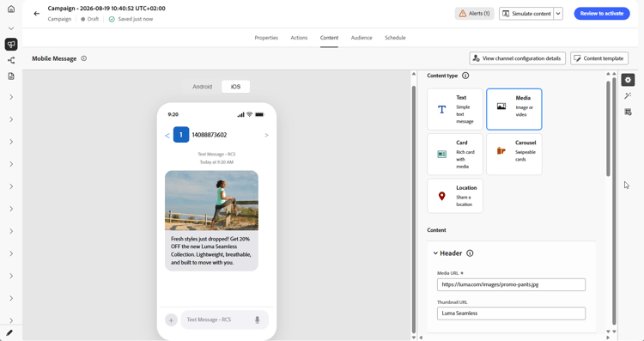The image size is (644, 341).
Task: Open the Audience tab
Action: (x=361, y=38)
